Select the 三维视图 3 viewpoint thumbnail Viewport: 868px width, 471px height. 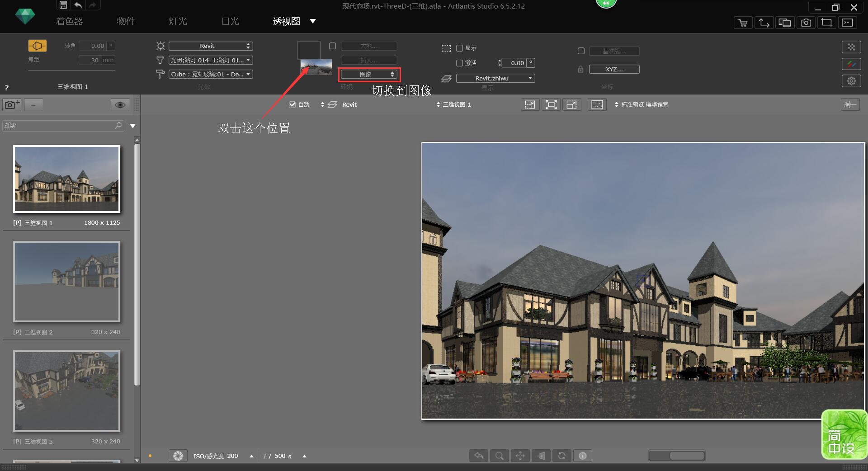click(66, 391)
